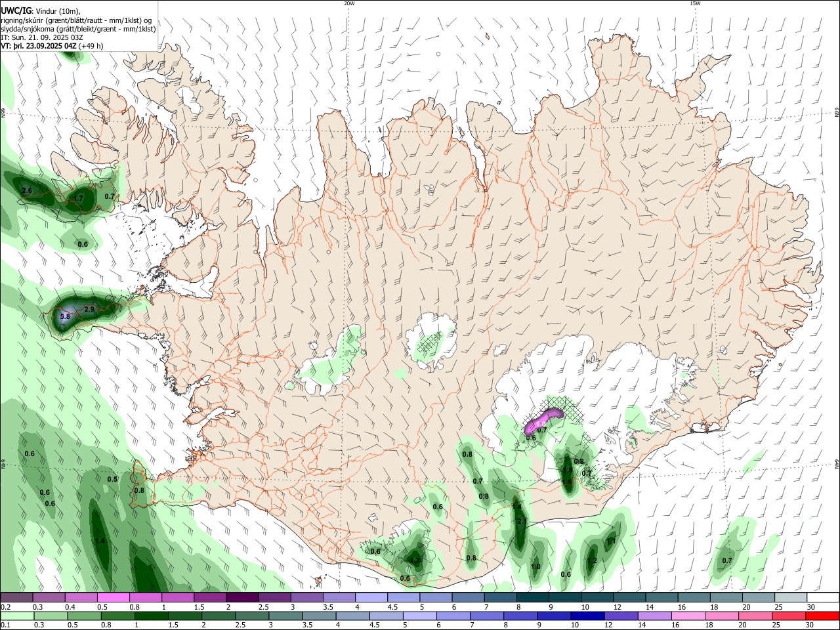
Task: Click '10' label in the lower legend row
Action: [x=575, y=625]
